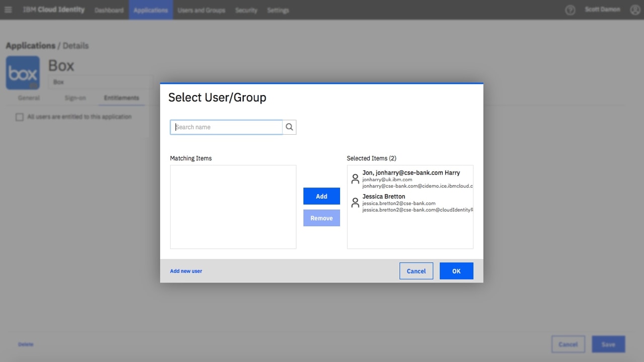Click the person icon beside Jessica Bretton
The height and width of the screenshot is (362, 644).
click(x=355, y=203)
